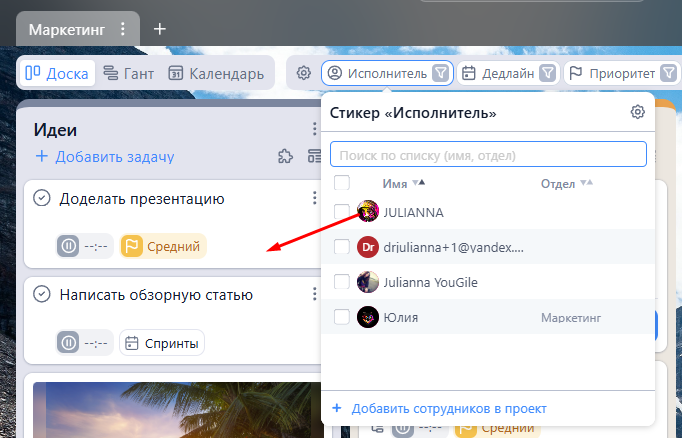Screen dimensions: 682x438
Task: Toggle the select-all checkbox in list header
Action: coord(342,183)
